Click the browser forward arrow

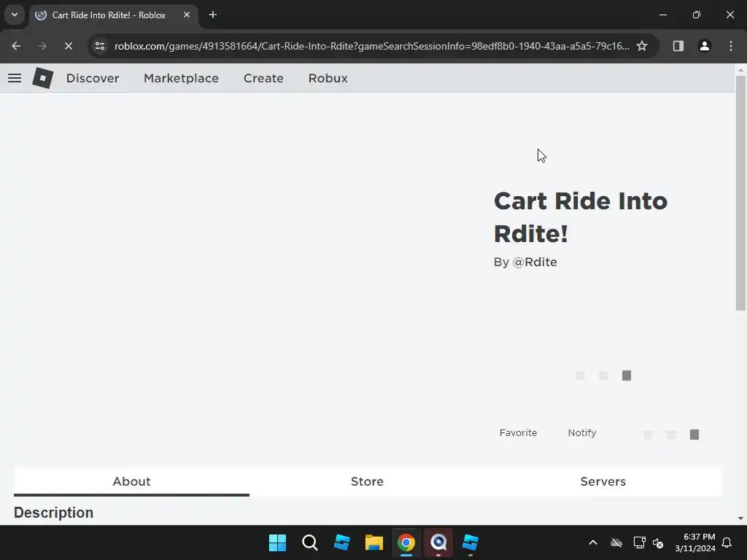[42, 46]
